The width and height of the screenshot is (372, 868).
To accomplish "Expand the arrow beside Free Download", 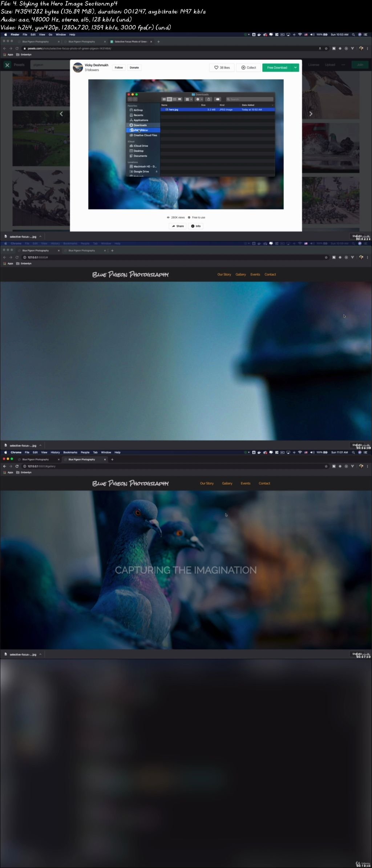I will pos(296,68).
